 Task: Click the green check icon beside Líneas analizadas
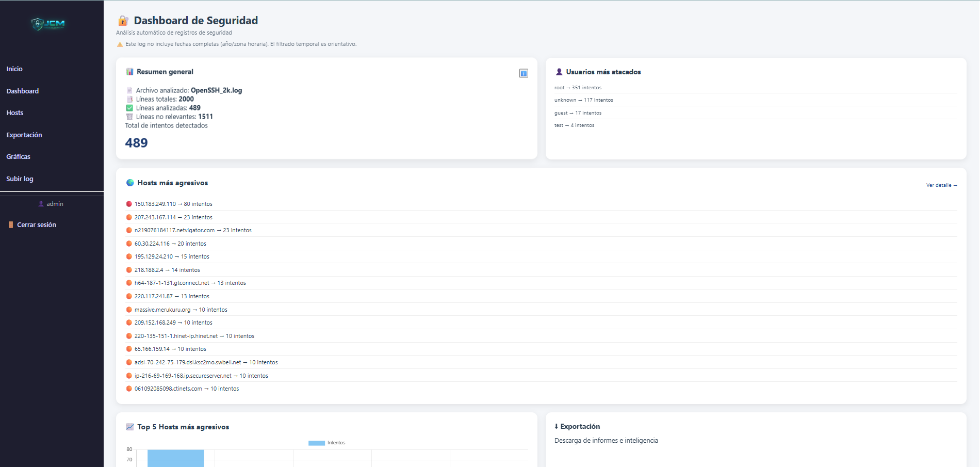(x=129, y=107)
